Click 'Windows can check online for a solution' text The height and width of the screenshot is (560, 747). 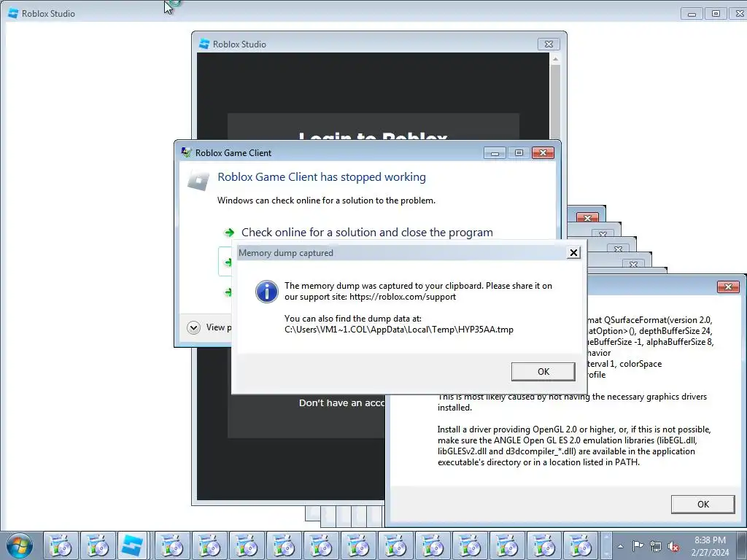pos(326,201)
